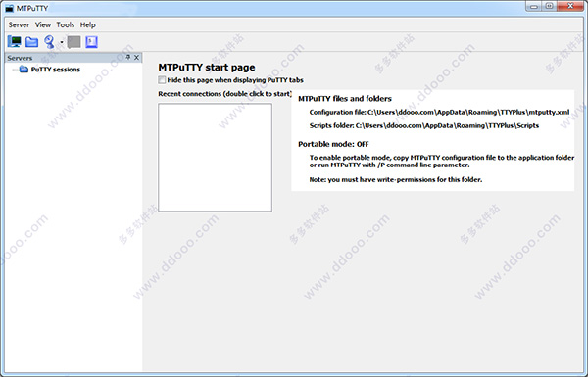Minimize the MTPuTTY window
The width and height of the screenshot is (588, 377).
point(534,6)
